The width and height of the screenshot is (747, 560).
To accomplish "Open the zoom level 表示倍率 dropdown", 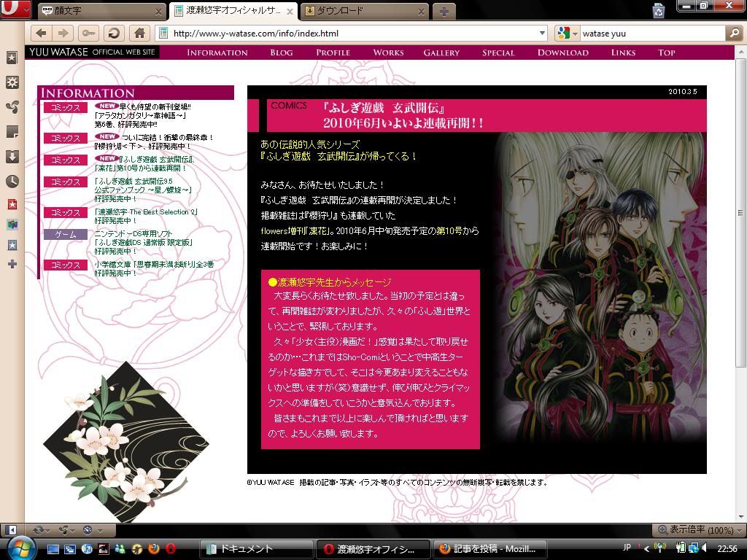I will (x=698, y=529).
